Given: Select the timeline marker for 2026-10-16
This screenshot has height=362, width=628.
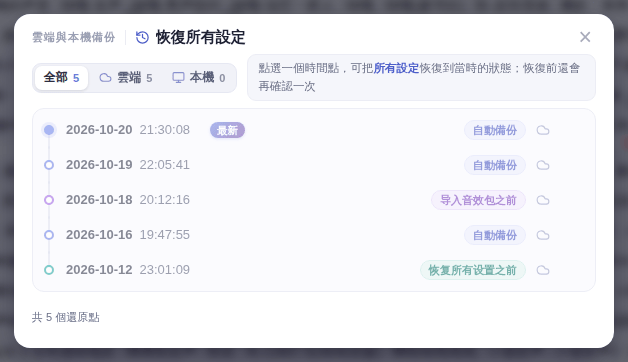Looking at the screenshot, I should coord(49,235).
